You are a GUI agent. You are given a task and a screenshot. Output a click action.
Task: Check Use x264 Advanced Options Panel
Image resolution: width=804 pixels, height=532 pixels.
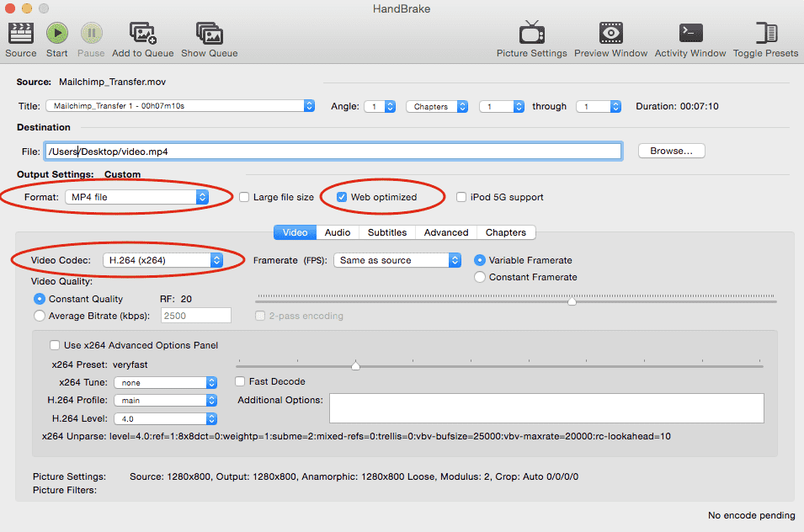55,345
